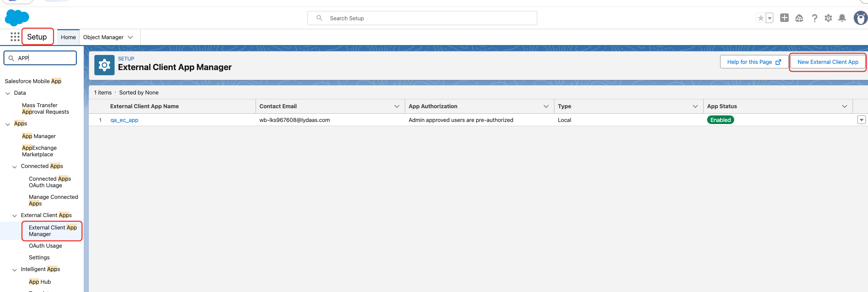Click the Setup app name
Viewport: 868px width, 292px height.
pos(37,37)
